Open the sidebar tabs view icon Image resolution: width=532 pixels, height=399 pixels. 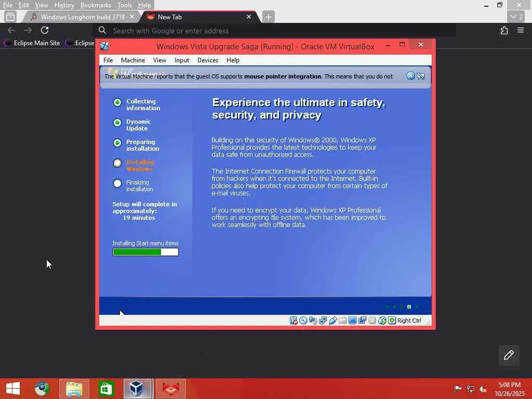click(x=10, y=17)
